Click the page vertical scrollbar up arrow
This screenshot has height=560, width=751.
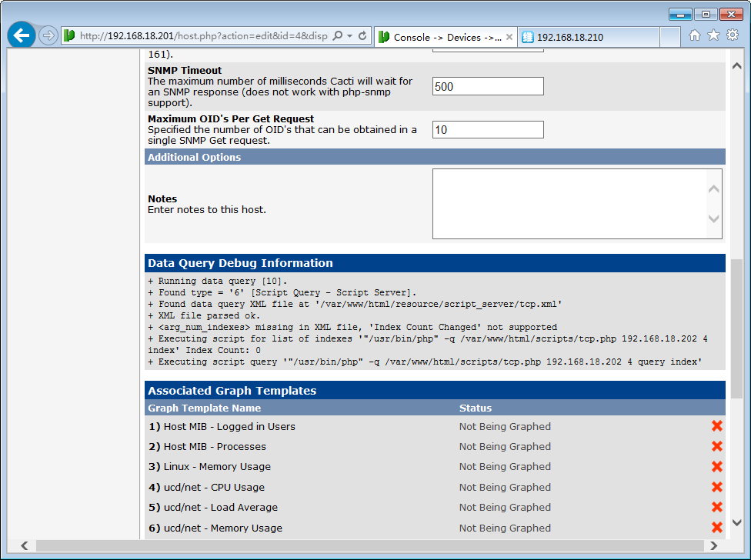click(737, 66)
